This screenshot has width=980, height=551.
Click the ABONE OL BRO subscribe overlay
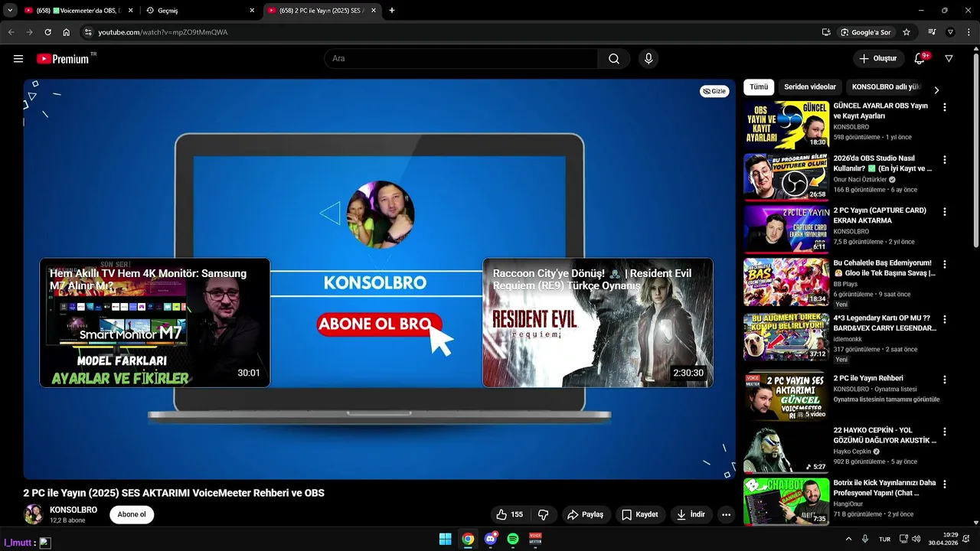(x=380, y=324)
